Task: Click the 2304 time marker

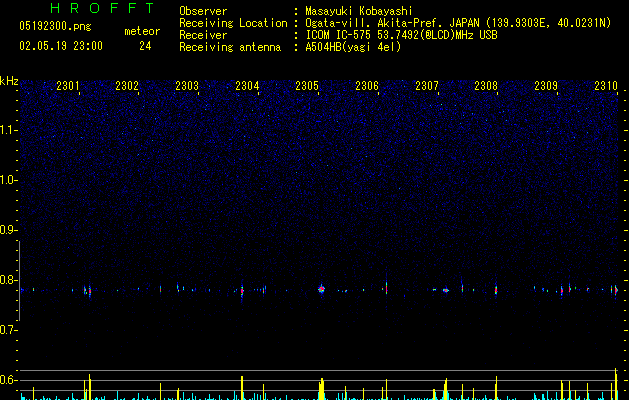Action: pos(247,86)
